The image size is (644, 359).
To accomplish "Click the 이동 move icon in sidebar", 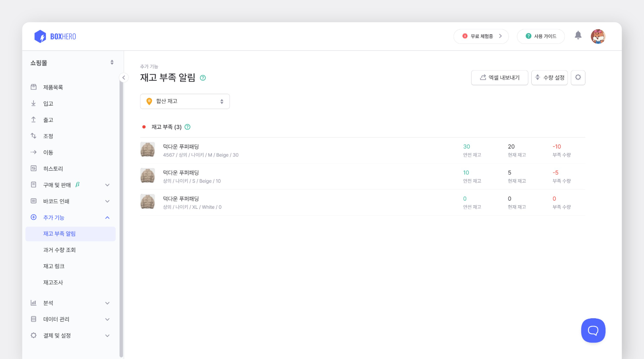I will pyautogui.click(x=33, y=152).
